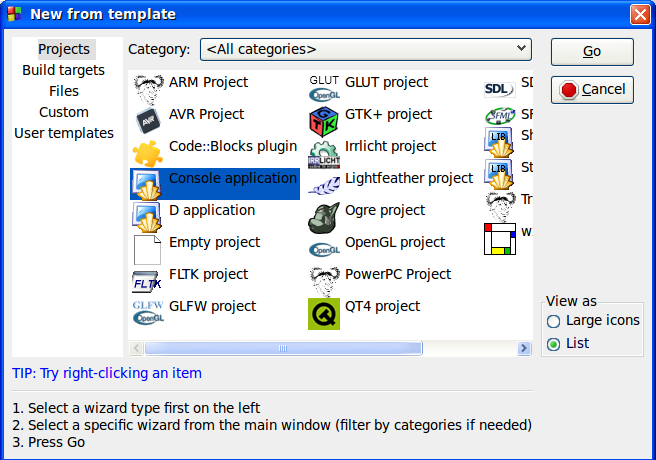Click the Cancel button

click(592, 90)
